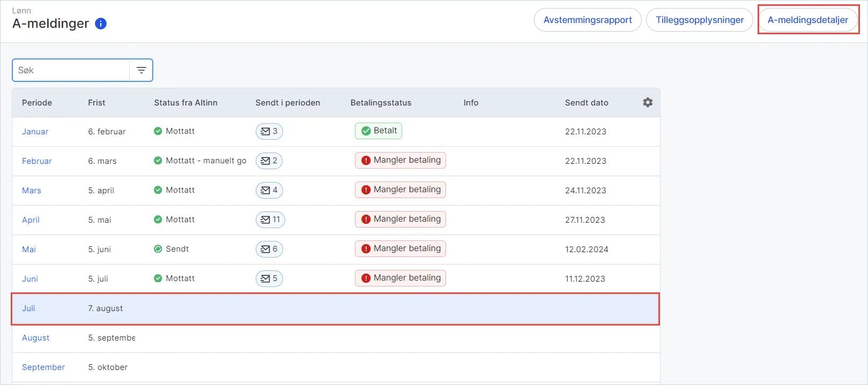This screenshot has width=868, height=385.
Task: Open the Mai period
Action: pos(29,250)
